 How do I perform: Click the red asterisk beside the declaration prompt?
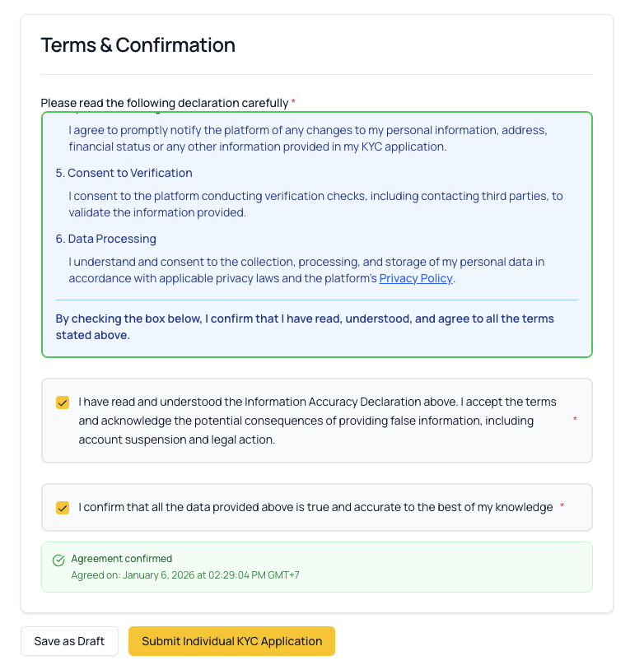[292, 100]
